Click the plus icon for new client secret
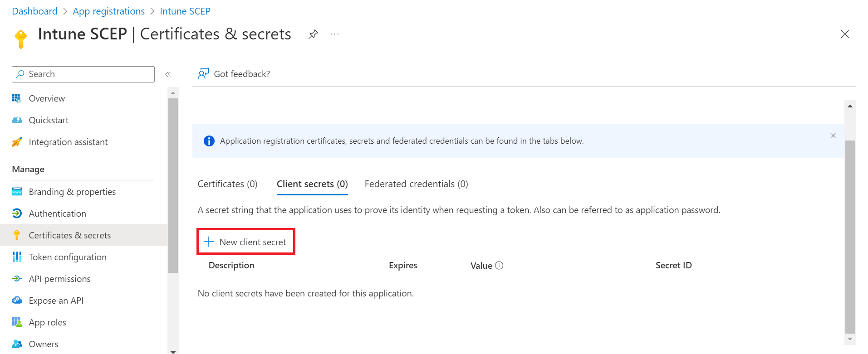868x354 pixels. (x=209, y=242)
